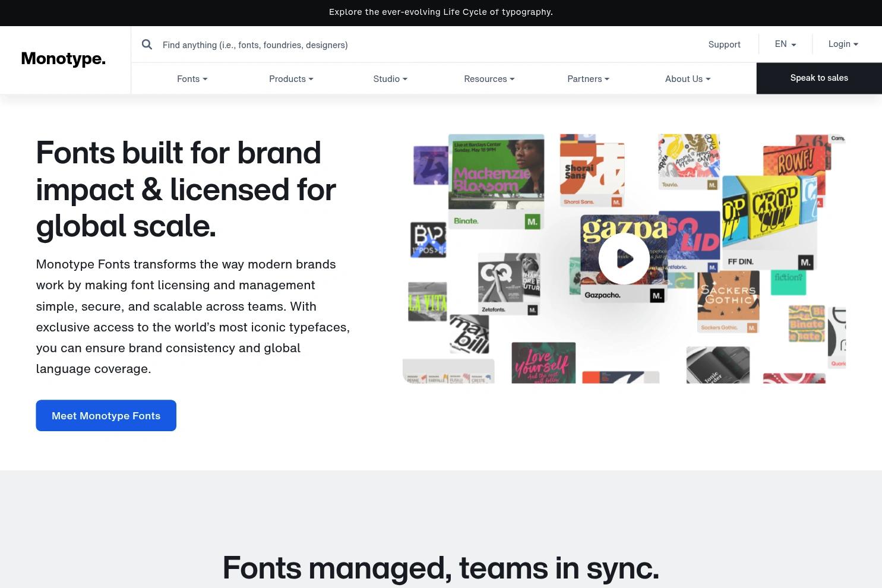Open the Zetafonts CQ card
The height and width of the screenshot is (588, 882).
509,284
